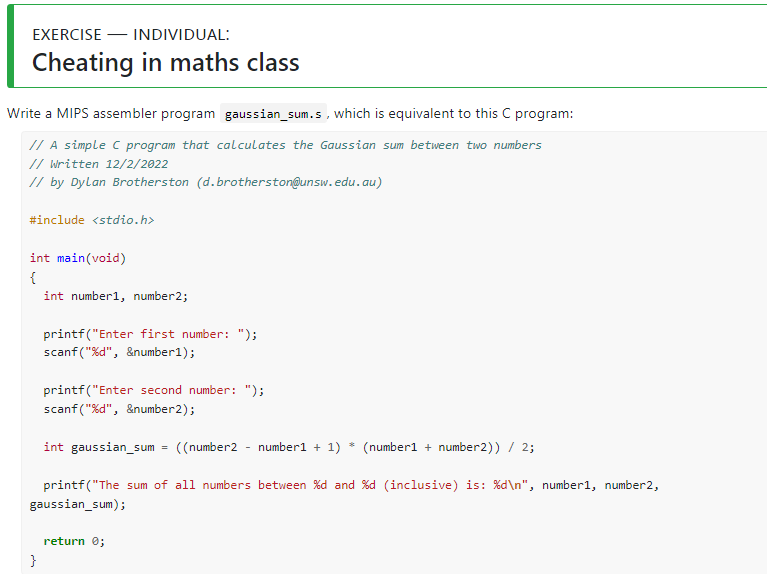
Task: Click the '#include <stdio.h>' line
Action: (91, 220)
